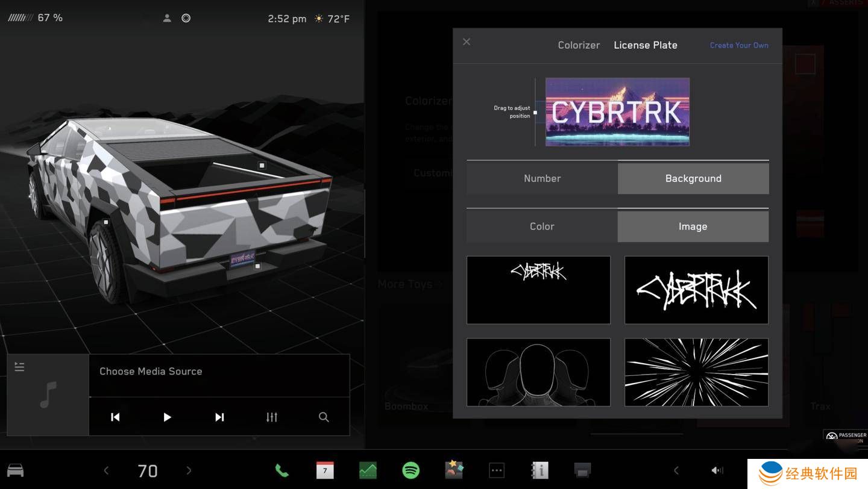Open the driver profile icon
Viewport: 868px width, 489px height.
click(167, 18)
